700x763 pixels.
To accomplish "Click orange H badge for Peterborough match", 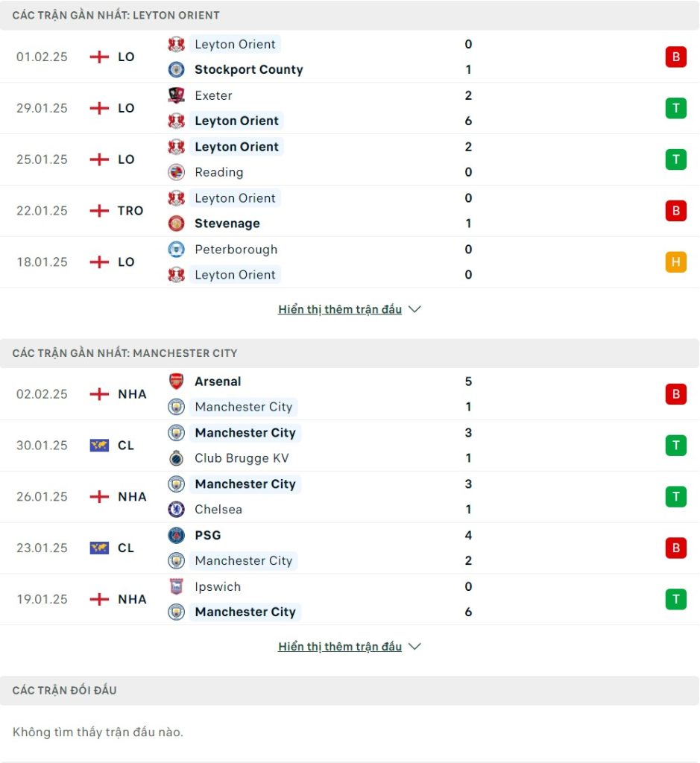I will click(x=675, y=262).
